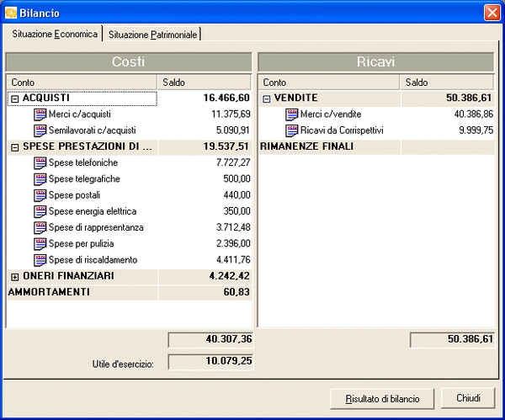Collapse the ACQUISTI tree group

tap(14, 98)
